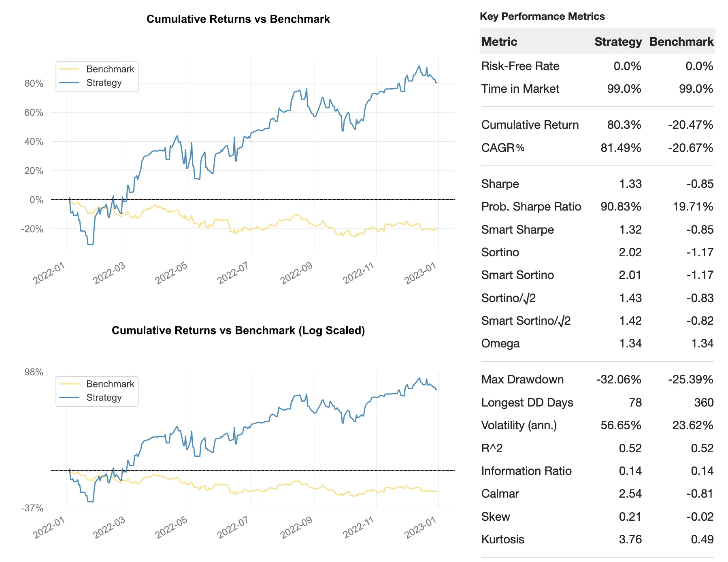
Task: Click the Cumulative Returns vs Benchmark chart title
Action: [x=238, y=19]
